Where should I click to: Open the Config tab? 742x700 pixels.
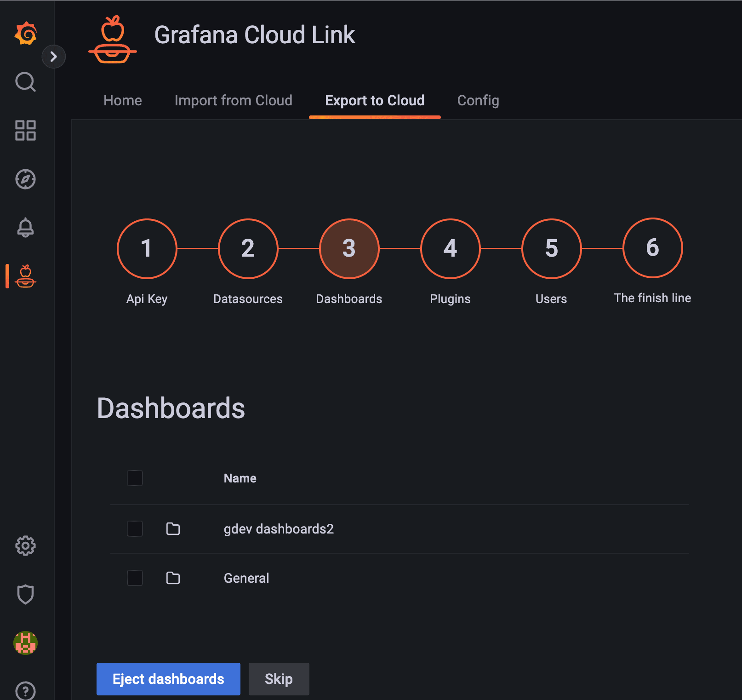pyautogui.click(x=478, y=100)
